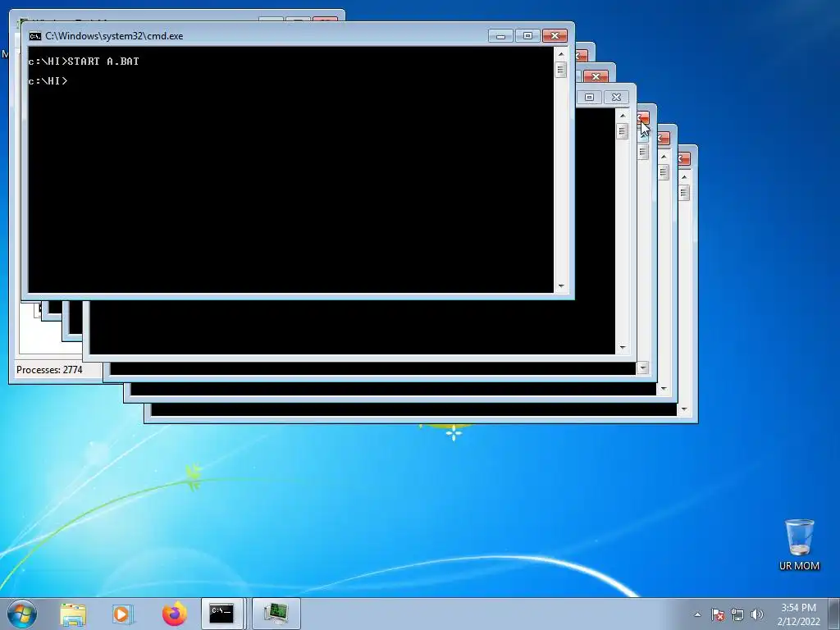Screen dimensions: 840x630
Task: Minimize the front cmd.exe window
Action: pyautogui.click(x=501, y=36)
